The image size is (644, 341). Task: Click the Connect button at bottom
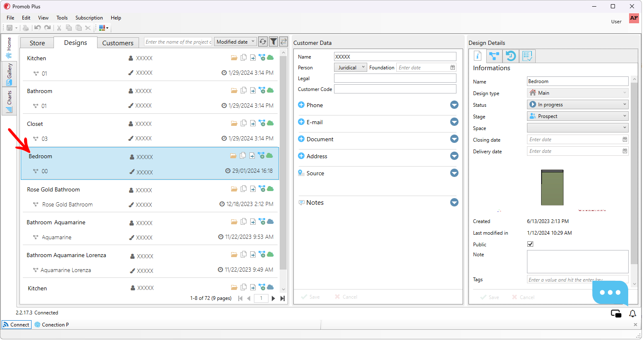click(17, 325)
